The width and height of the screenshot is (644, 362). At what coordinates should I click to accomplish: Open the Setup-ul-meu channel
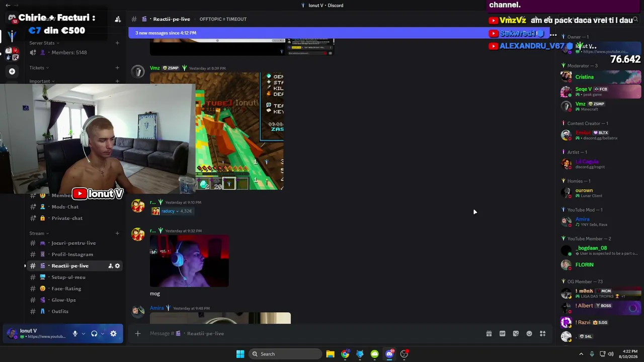(74, 277)
